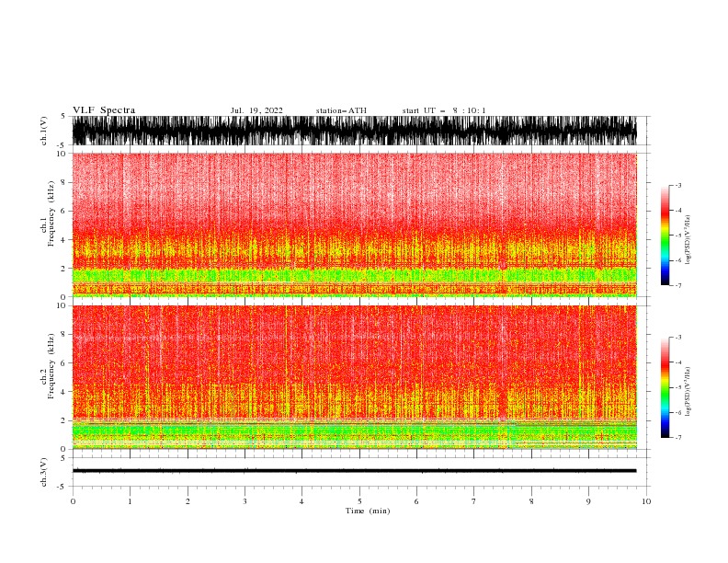728x563 pixels.
Task: Click the "10" kHz tick of ch.1 spectrogram
Action: point(62,154)
